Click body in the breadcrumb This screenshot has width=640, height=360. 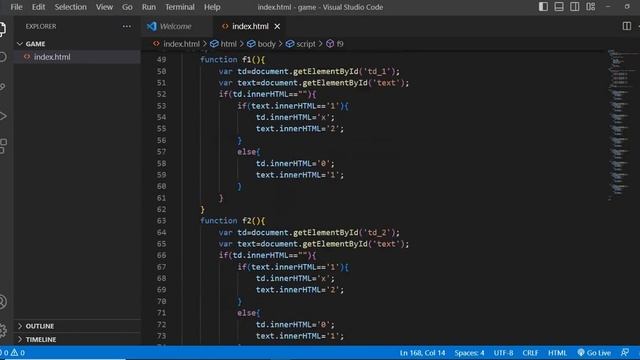(x=266, y=44)
